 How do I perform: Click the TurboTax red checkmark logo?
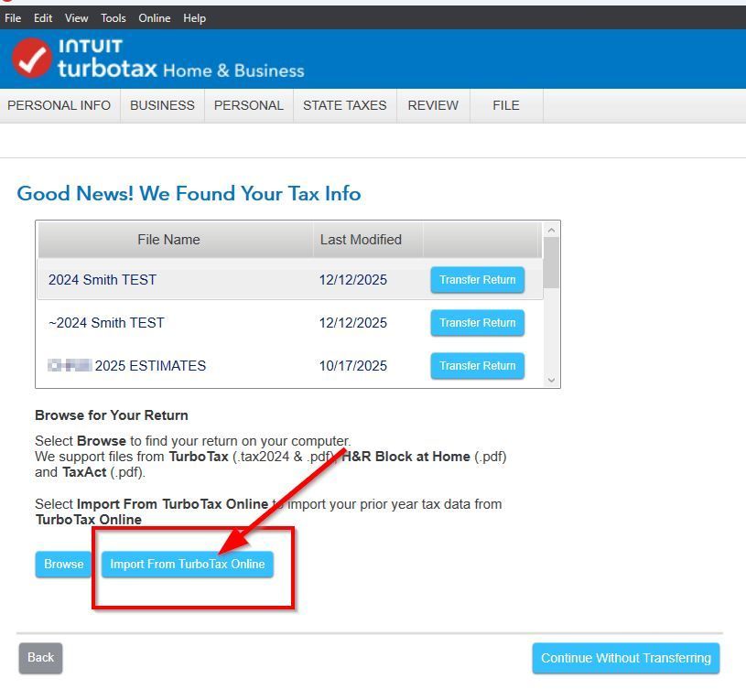31,58
